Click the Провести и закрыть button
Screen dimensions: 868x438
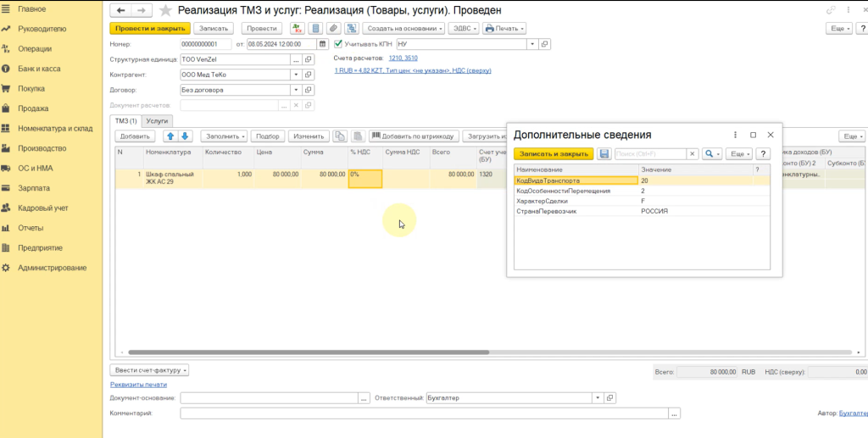[149, 28]
